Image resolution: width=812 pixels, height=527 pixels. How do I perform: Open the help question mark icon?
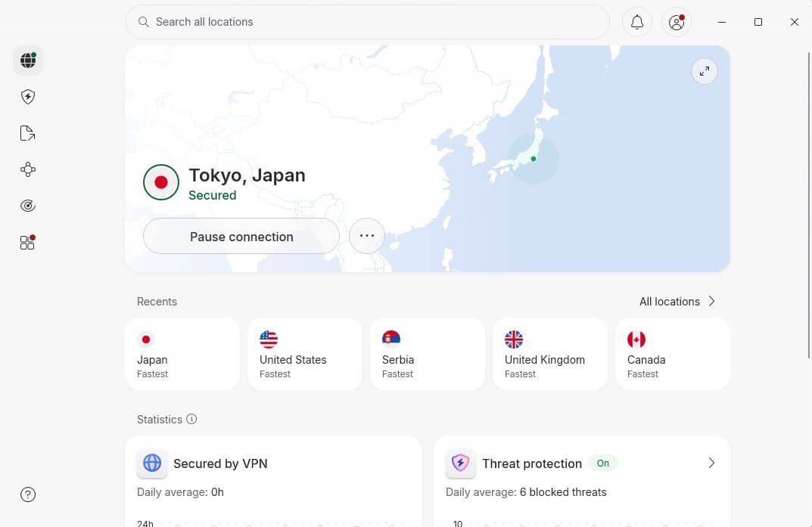(28, 494)
